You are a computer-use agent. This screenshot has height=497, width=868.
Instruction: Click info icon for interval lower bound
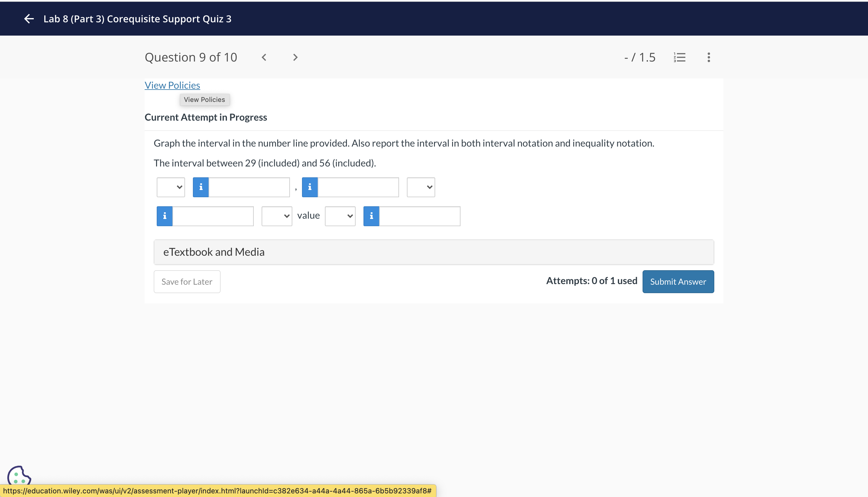coord(201,187)
